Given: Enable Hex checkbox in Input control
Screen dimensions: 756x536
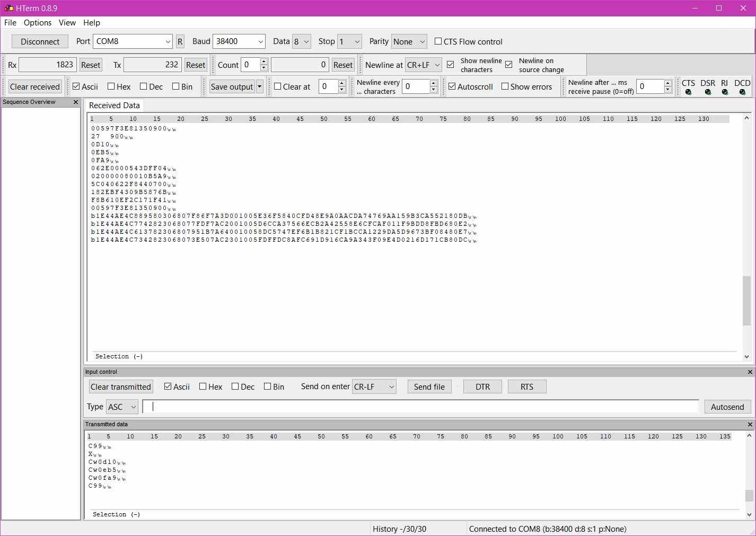Looking at the screenshot, I should 203,386.
